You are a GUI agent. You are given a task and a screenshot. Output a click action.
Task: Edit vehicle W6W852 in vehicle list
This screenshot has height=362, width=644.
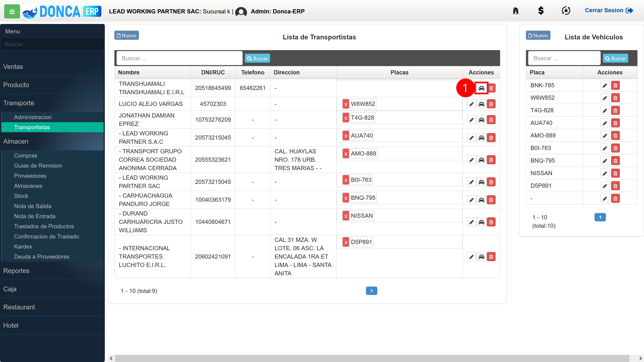(604, 98)
